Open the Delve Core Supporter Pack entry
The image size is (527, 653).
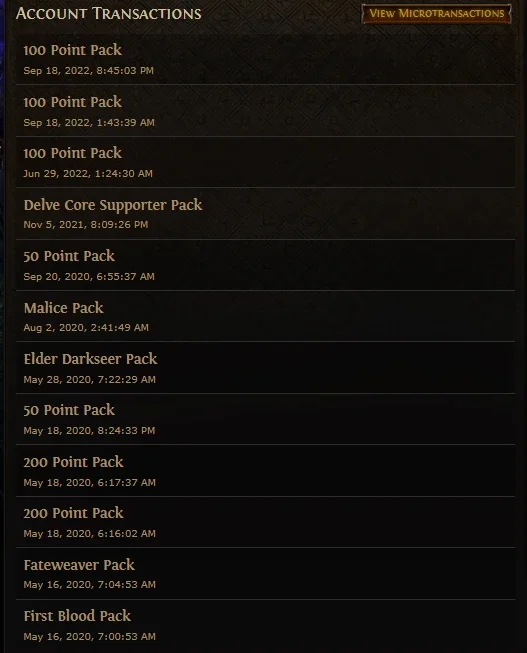265,214
